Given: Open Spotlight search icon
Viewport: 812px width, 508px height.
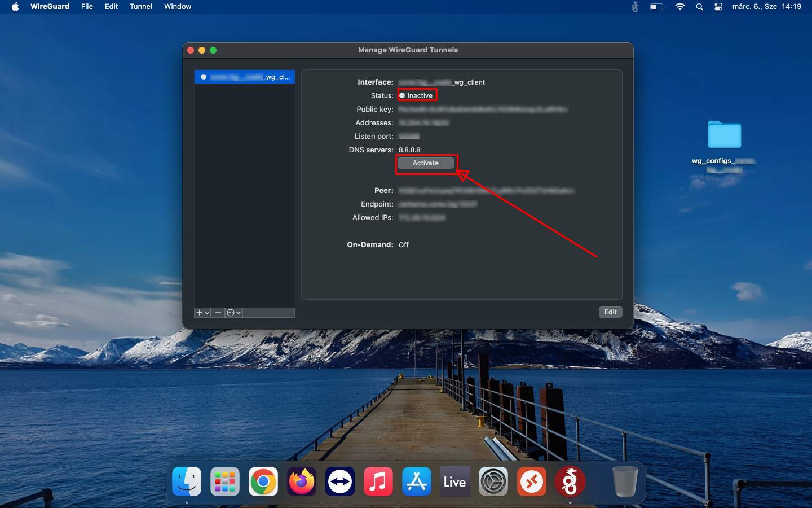Looking at the screenshot, I should click(699, 7).
